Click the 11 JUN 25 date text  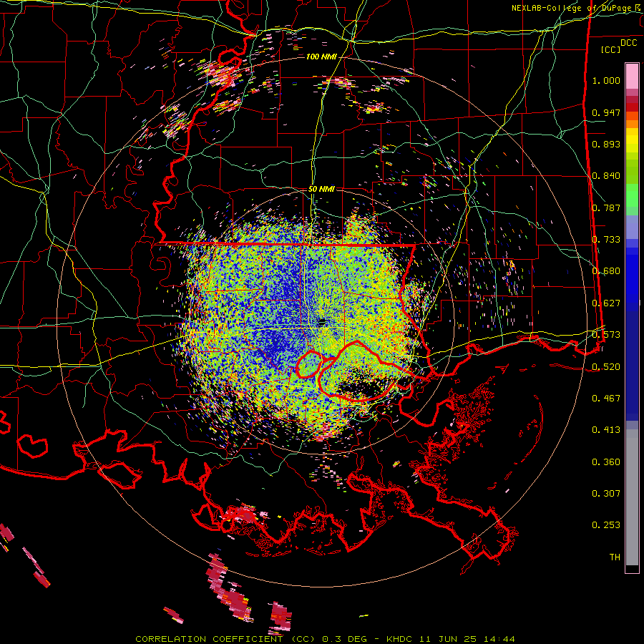pos(448,639)
